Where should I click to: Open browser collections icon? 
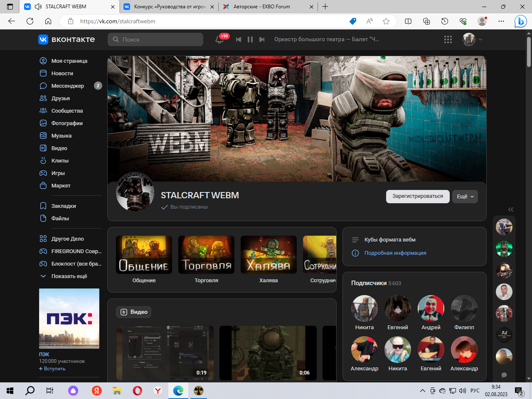pos(426,21)
